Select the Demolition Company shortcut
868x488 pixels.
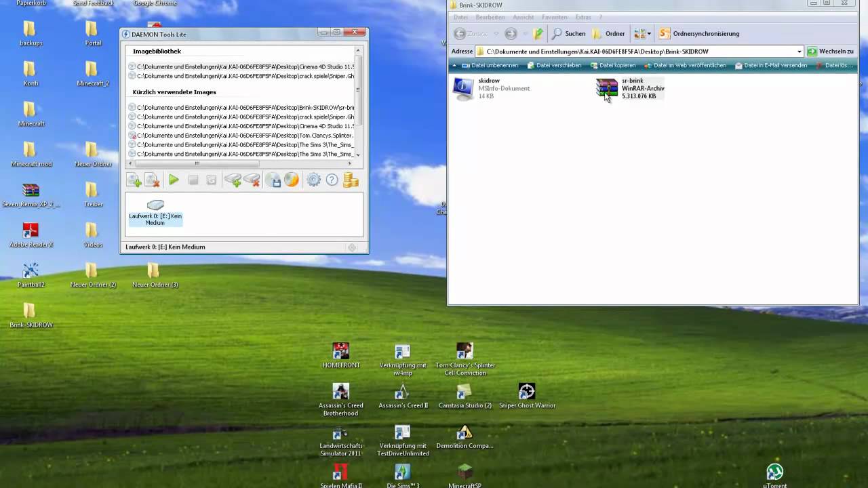[x=465, y=436]
